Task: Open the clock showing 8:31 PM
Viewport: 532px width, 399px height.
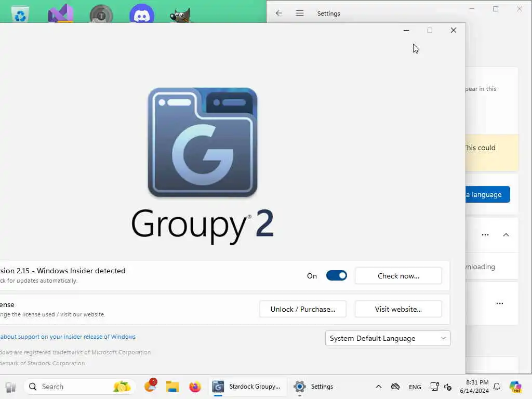Action: click(x=474, y=387)
